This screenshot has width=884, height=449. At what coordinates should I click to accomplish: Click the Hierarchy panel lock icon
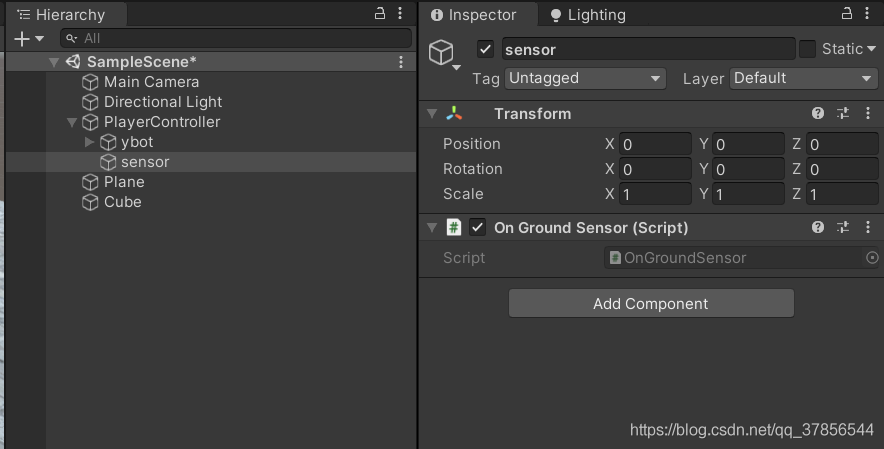(x=380, y=14)
